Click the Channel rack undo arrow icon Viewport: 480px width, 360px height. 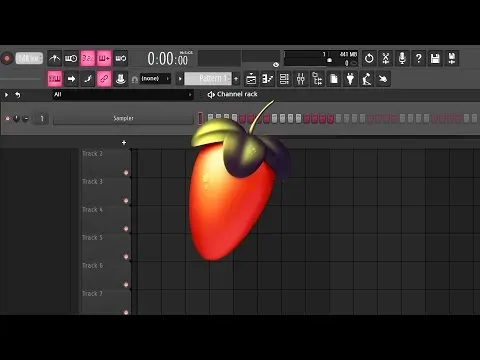[x=18, y=95]
